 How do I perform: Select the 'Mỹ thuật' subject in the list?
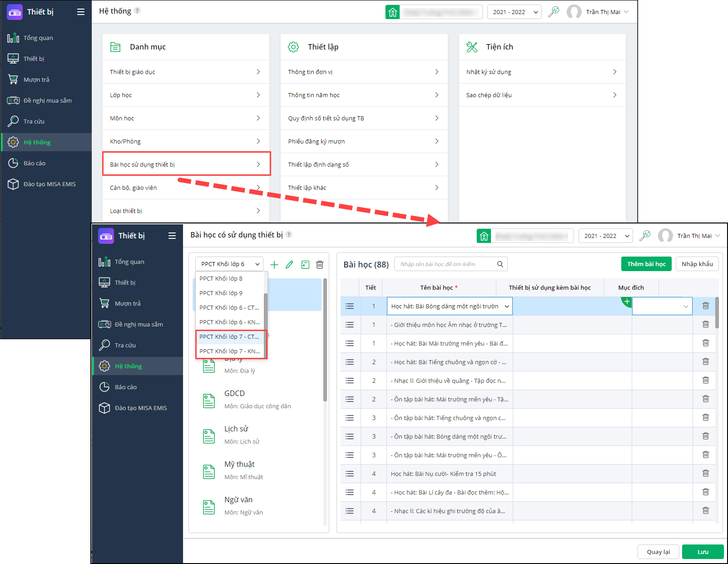[257, 470]
